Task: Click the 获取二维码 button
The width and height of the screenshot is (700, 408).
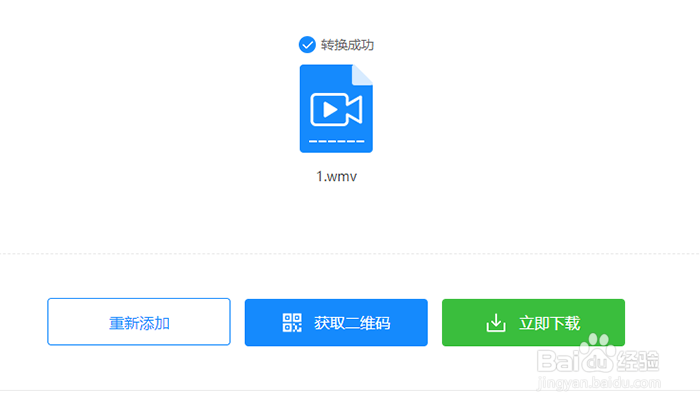Action: click(336, 322)
